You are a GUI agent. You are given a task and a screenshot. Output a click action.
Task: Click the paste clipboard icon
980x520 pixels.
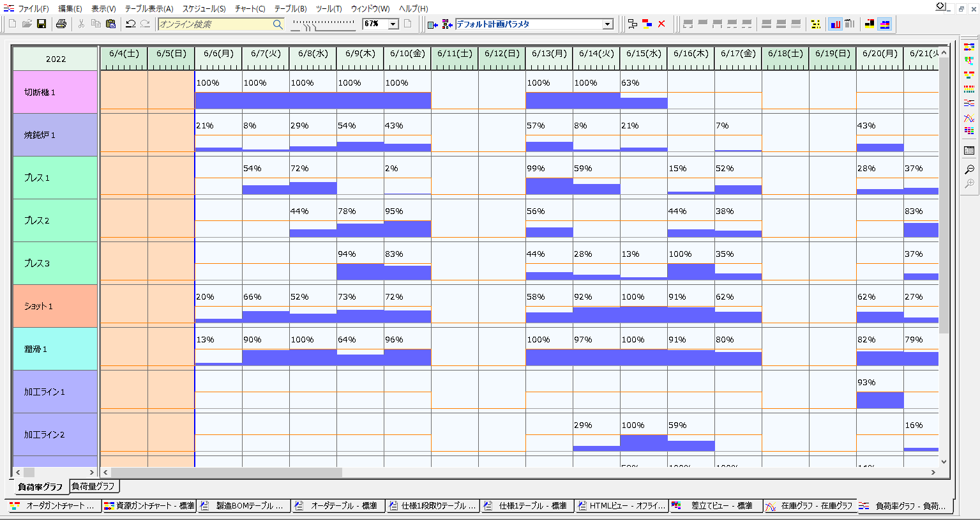click(x=110, y=24)
